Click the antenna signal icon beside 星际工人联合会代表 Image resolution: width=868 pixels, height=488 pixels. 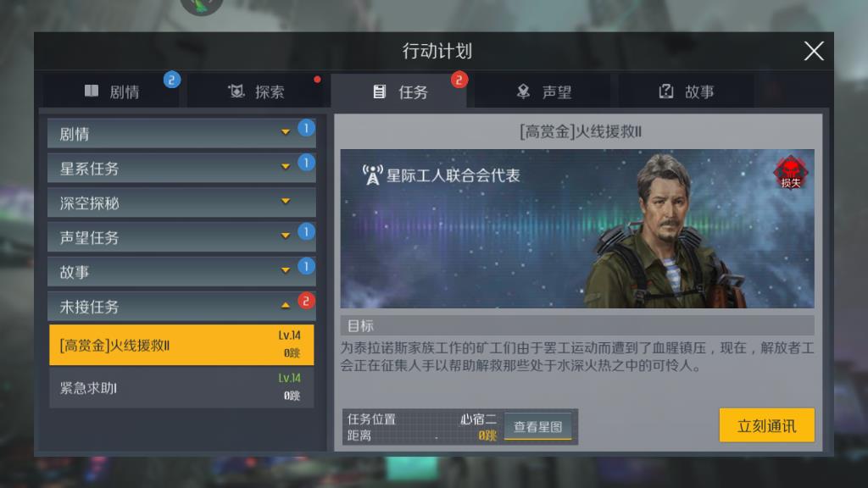pos(373,175)
